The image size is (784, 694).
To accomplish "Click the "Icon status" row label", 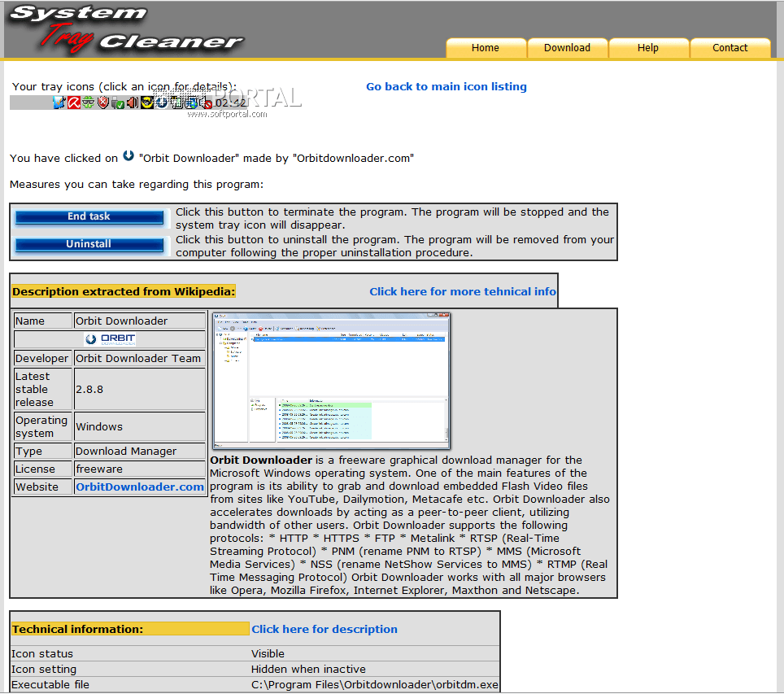I will point(42,653).
